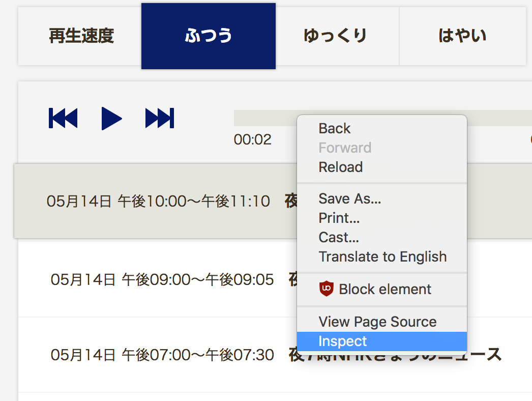Choose Reload in the context menu
532x401 pixels.
(x=381, y=167)
